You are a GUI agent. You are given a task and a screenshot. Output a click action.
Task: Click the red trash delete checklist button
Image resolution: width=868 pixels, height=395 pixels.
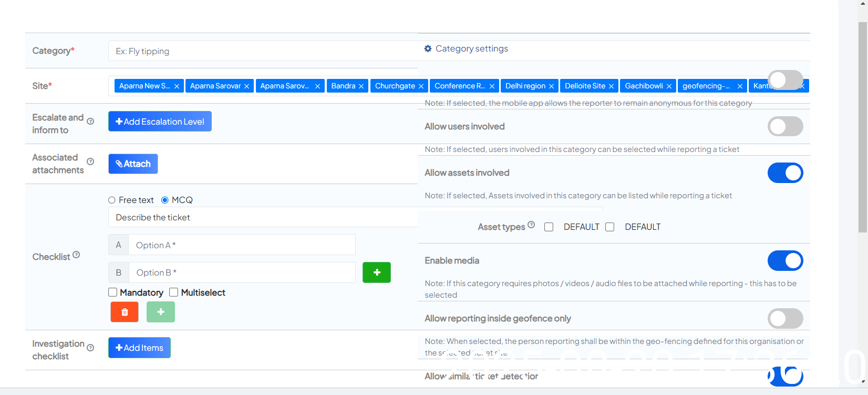click(125, 312)
